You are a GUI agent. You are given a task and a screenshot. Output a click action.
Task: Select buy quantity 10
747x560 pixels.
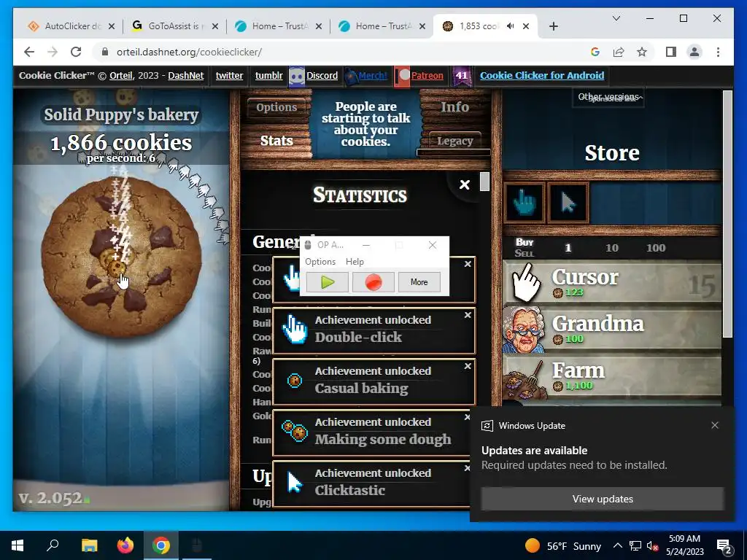click(612, 248)
